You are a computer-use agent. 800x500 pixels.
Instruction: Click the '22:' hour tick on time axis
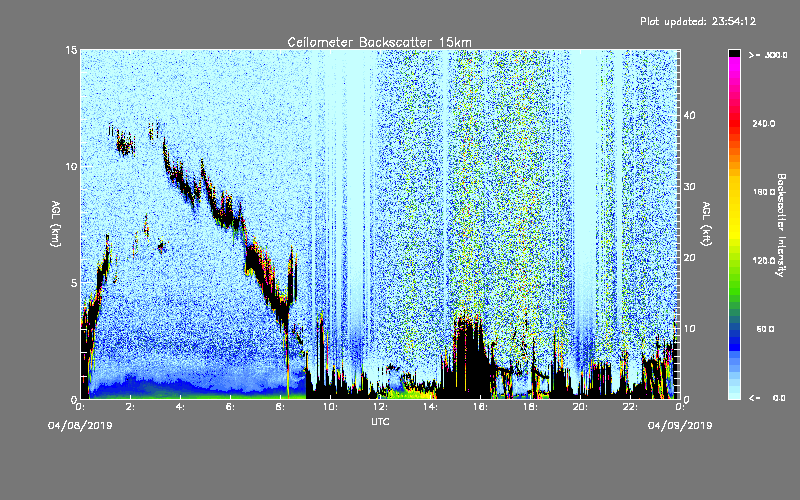(x=630, y=407)
